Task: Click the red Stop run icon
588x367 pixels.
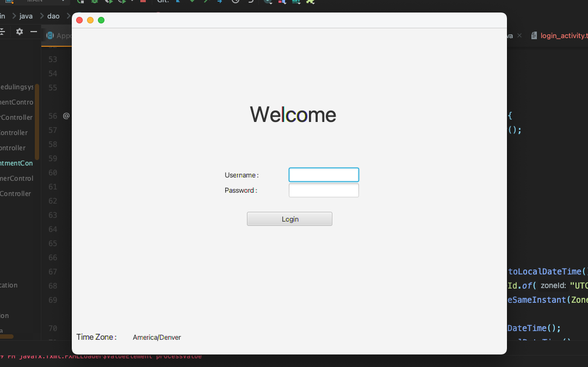Action: (x=143, y=2)
